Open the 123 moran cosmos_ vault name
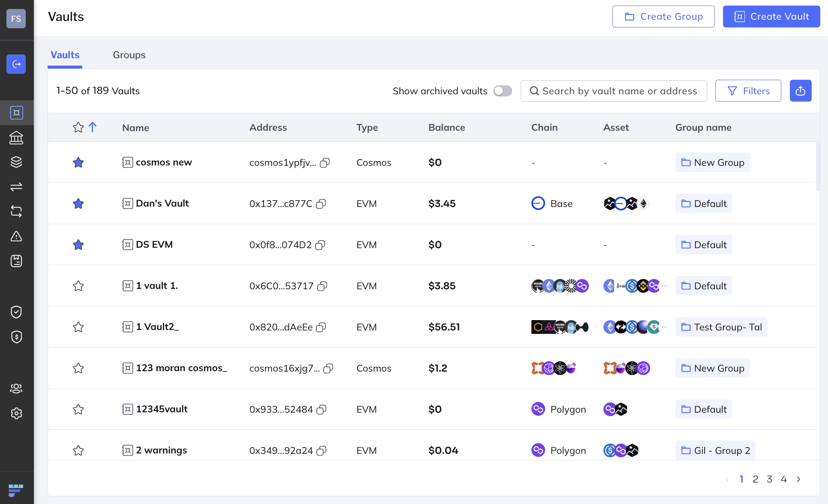This screenshot has height=504, width=828. (x=182, y=368)
